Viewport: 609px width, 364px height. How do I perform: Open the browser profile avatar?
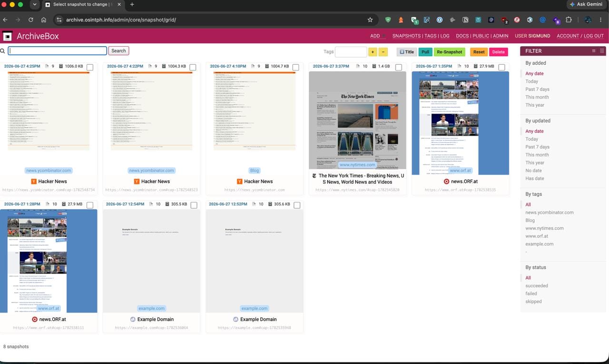(588, 20)
